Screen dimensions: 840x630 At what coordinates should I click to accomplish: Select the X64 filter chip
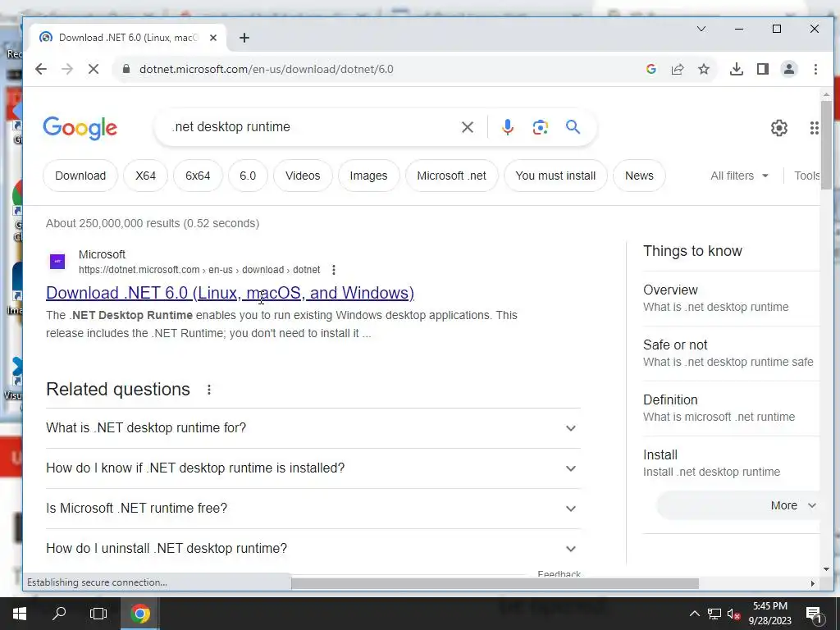[x=146, y=176]
